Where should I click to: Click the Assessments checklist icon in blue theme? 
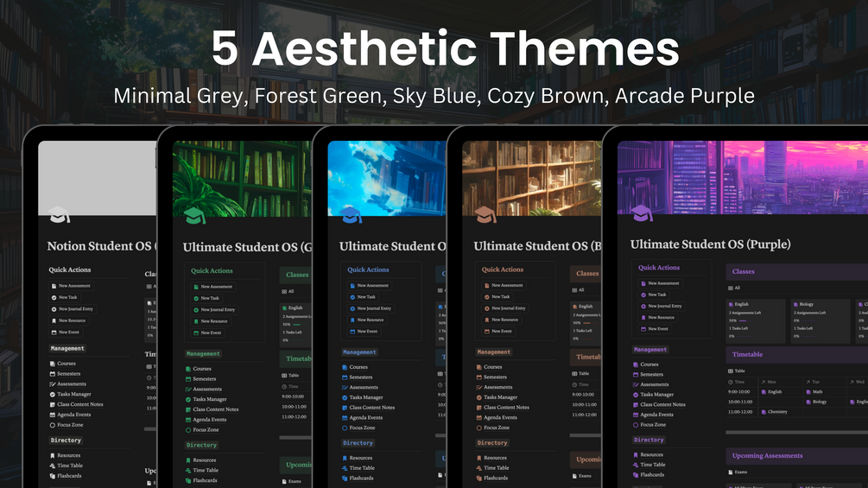coord(345,387)
